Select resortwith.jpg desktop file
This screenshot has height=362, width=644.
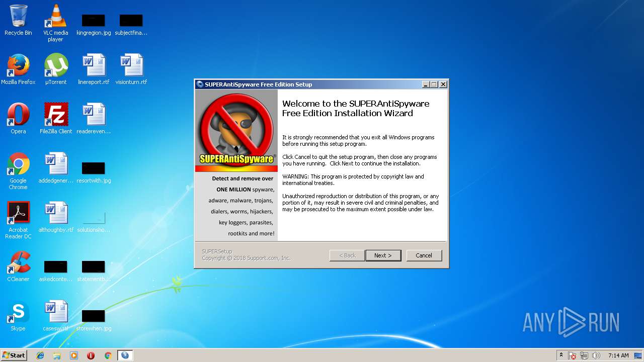94,172
